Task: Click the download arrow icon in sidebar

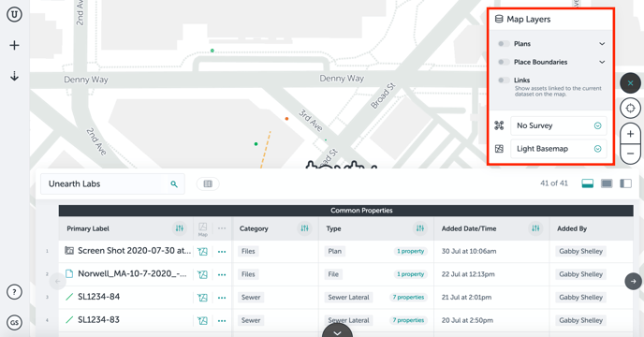Action: pos(14,76)
